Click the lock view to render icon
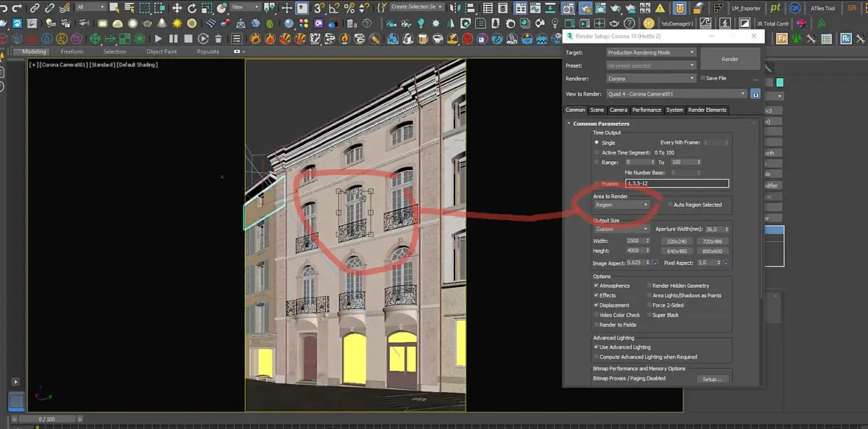This screenshot has width=868, height=429. pyautogui.click(x=755, y=94)
